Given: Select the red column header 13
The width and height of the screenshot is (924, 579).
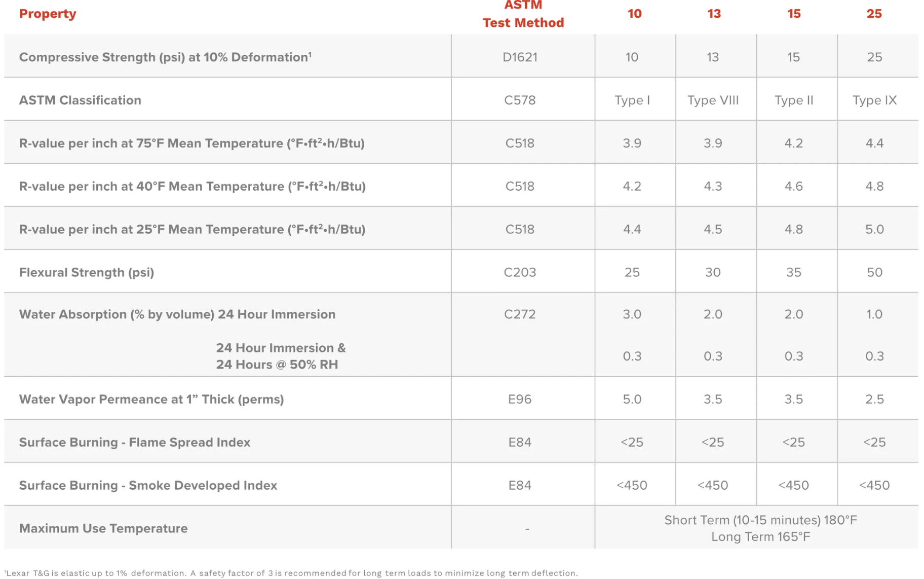Looking at the screenshot, I should coord(714,14).
